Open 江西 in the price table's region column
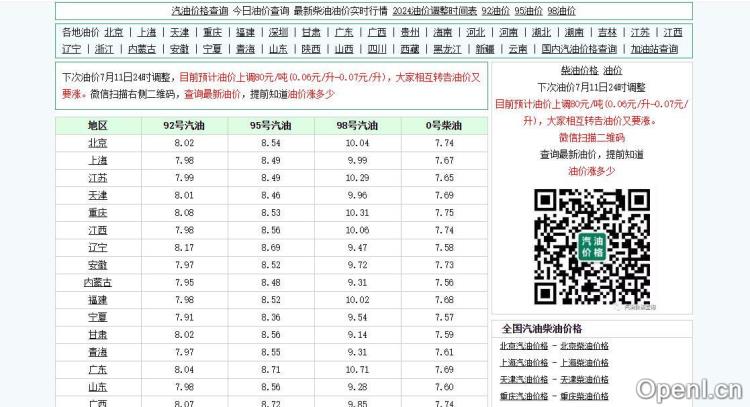Viewport: 750px width, 407px height. pyautogui.click(x=98, y=231)
